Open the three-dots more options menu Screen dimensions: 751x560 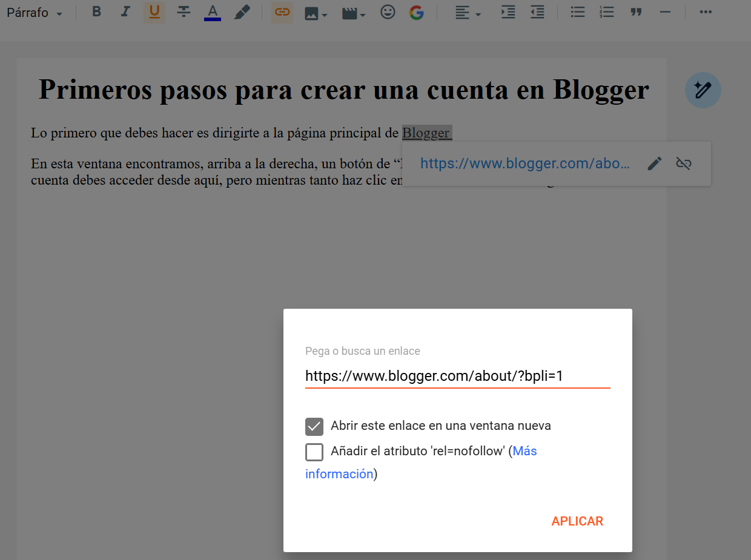[x=706, y=12]
